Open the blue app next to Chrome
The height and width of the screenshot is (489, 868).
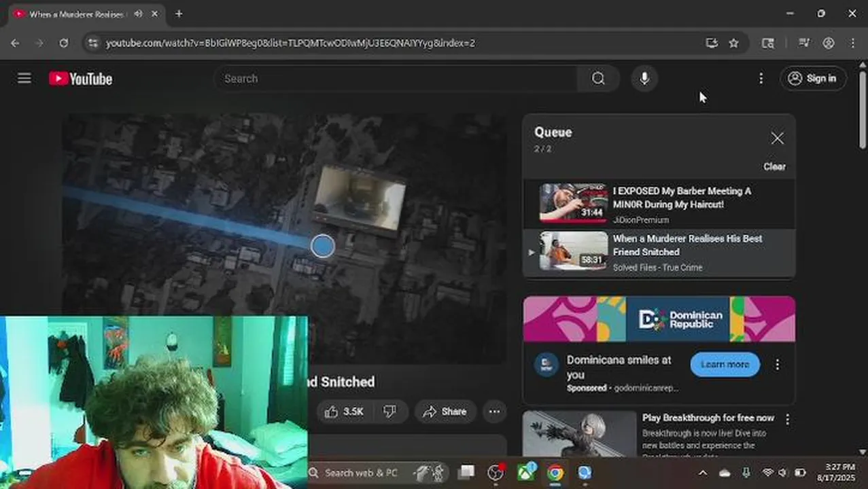[585, 472]
